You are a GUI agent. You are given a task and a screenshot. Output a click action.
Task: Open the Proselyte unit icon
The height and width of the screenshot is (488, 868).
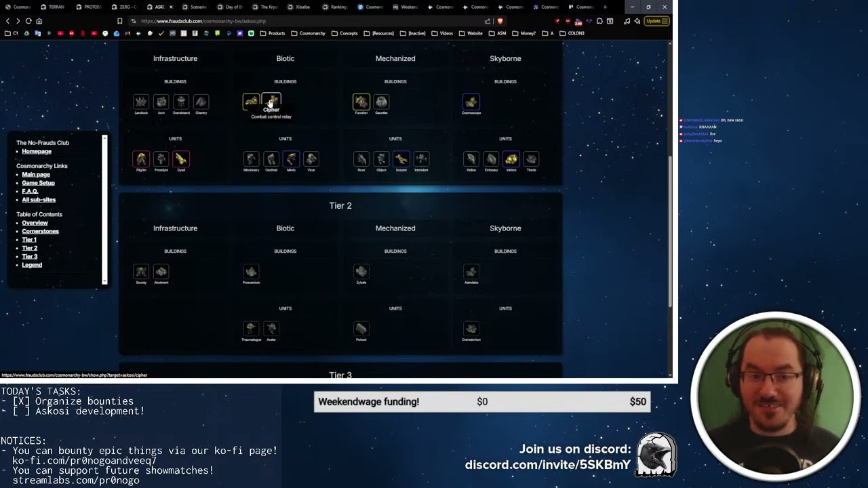[x=161, y=159]
